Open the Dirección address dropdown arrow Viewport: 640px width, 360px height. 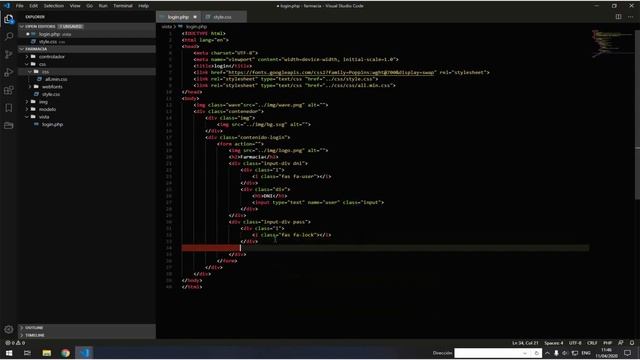click(x=524, y=353)
